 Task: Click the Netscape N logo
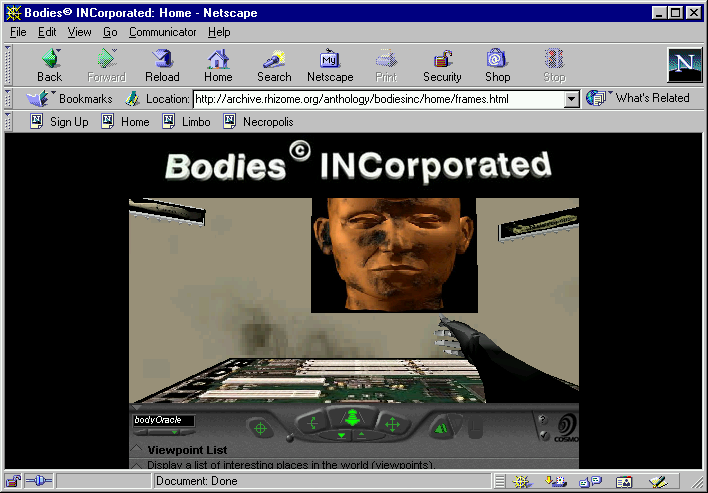[x=685, y=65]
